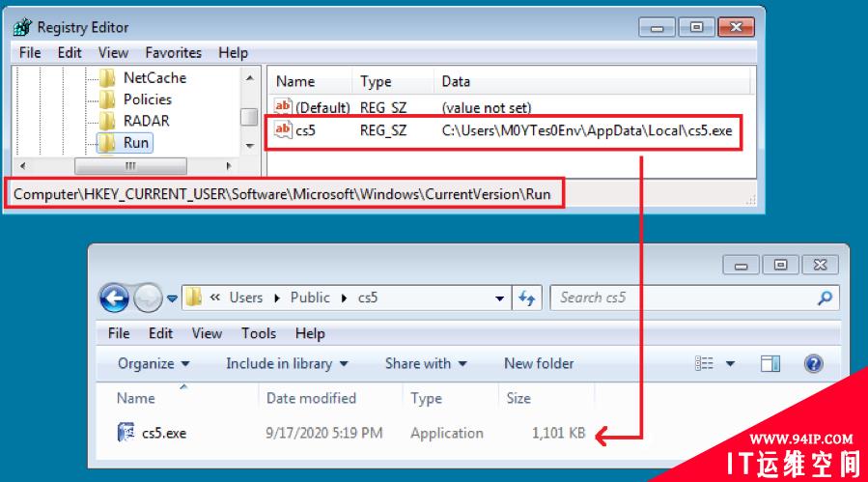This screenshot has height=482, width=868.
Task: Click the cs5.exe path data cell
Action: click(587, 130)
